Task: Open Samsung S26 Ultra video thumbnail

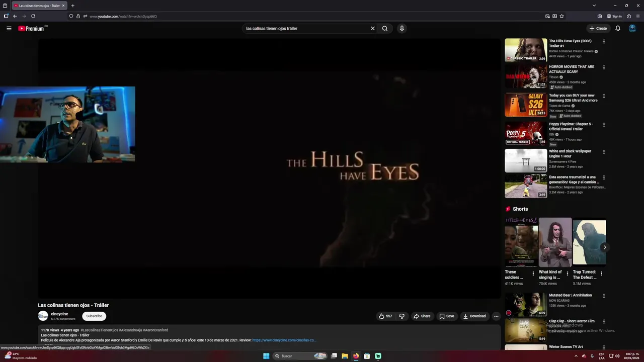Action: coord(526,105)
